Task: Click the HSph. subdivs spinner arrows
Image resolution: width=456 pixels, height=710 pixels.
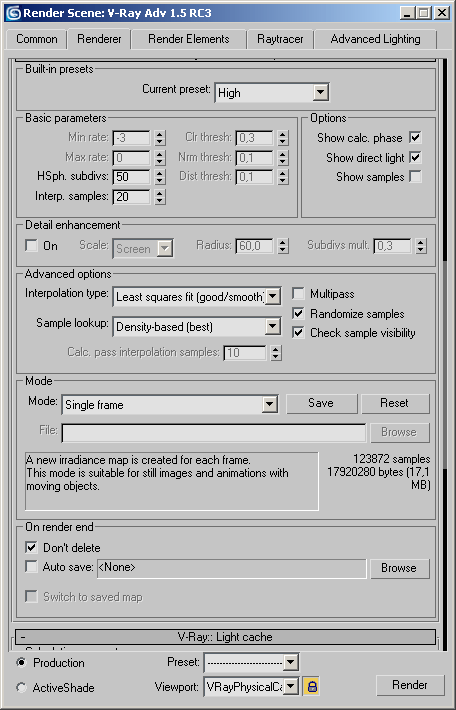Action: (x=159, y=177)
